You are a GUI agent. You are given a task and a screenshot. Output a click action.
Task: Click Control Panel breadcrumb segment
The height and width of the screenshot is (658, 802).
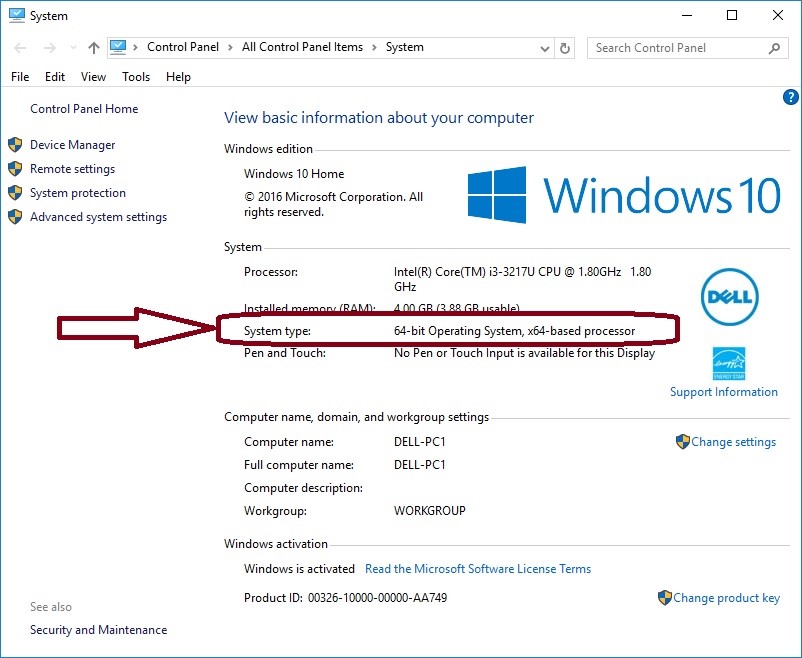point(183,47)
